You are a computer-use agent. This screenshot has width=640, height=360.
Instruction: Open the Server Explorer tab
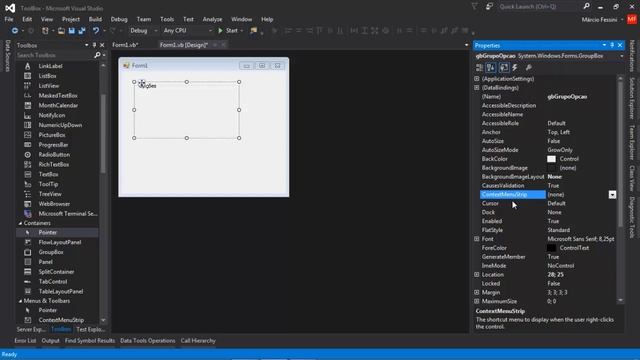point(31,329)
